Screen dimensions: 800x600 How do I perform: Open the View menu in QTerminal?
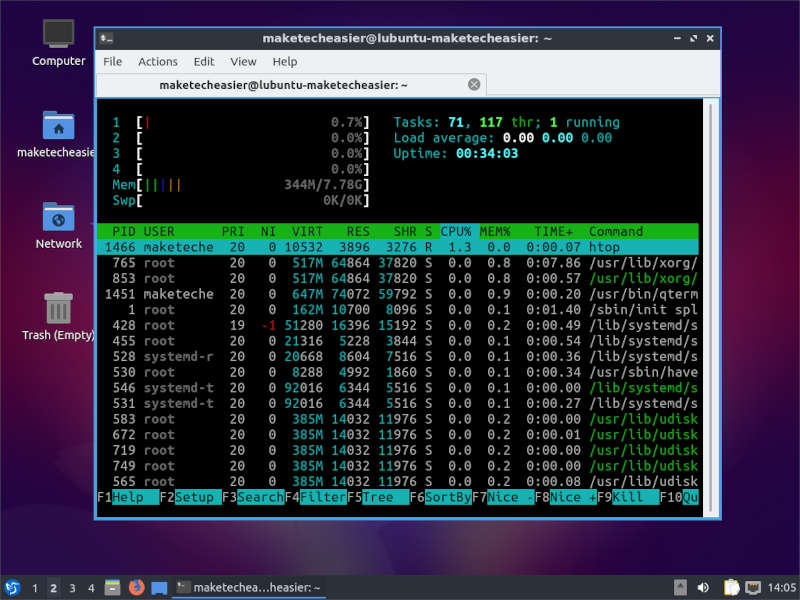point(243,61)
